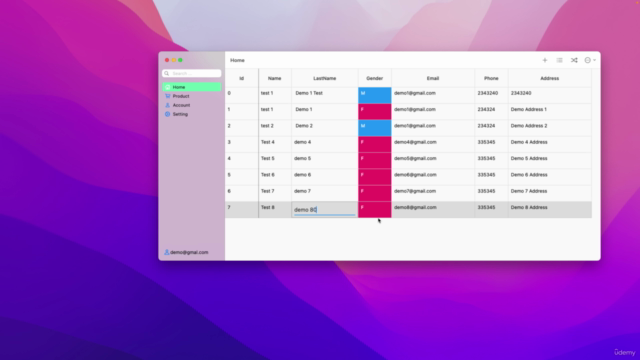Select the 'test 2' name cell
This screenshot has height=360, width=640.
point(275,128)
